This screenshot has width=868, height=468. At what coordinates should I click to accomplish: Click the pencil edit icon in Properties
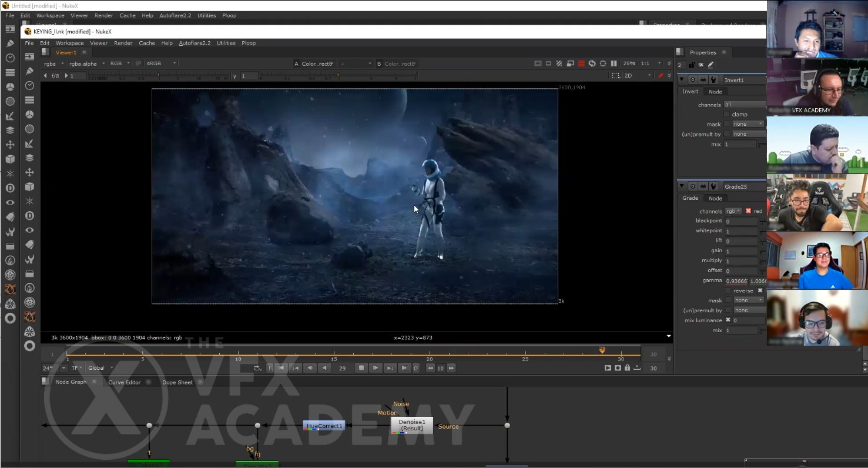tap(711, 65)
